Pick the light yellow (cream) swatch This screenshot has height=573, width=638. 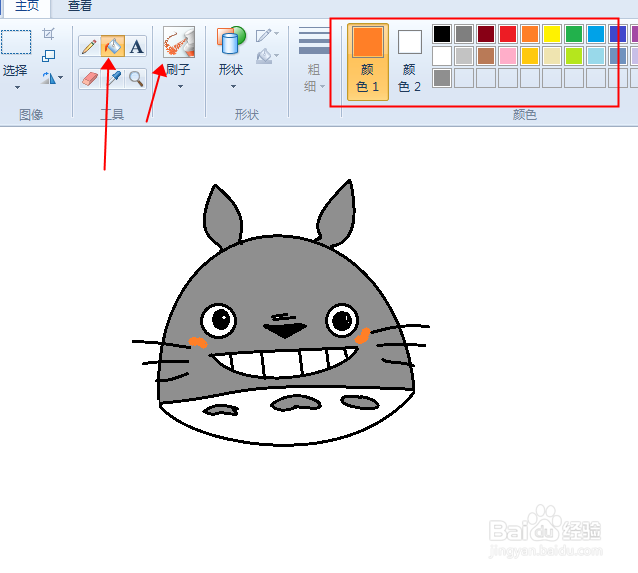(552, 56)
